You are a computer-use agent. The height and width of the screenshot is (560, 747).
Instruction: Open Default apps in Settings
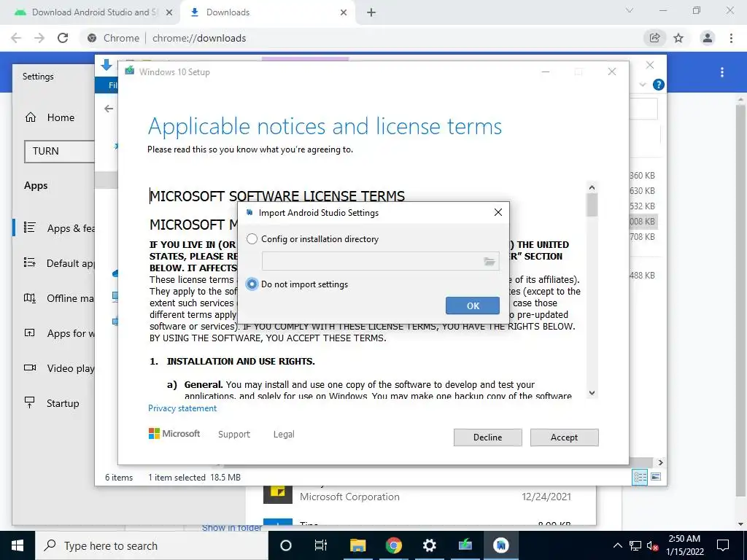pos(59,263)
